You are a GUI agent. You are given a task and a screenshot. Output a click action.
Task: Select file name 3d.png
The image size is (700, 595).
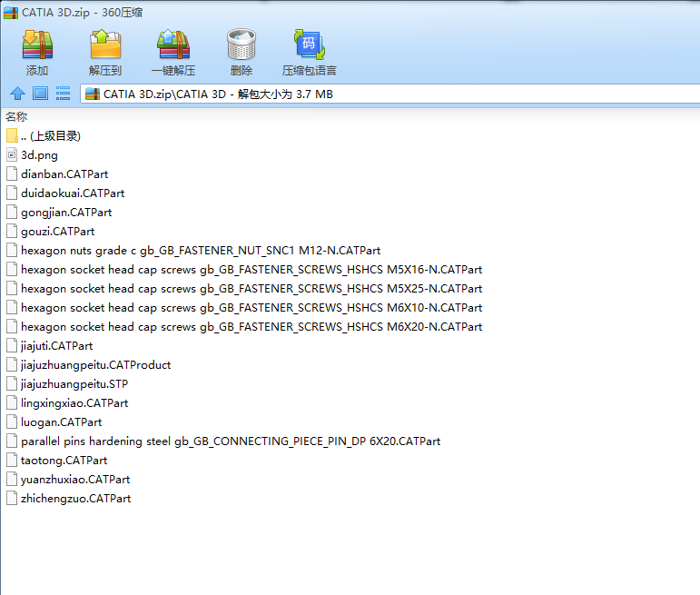39,155
